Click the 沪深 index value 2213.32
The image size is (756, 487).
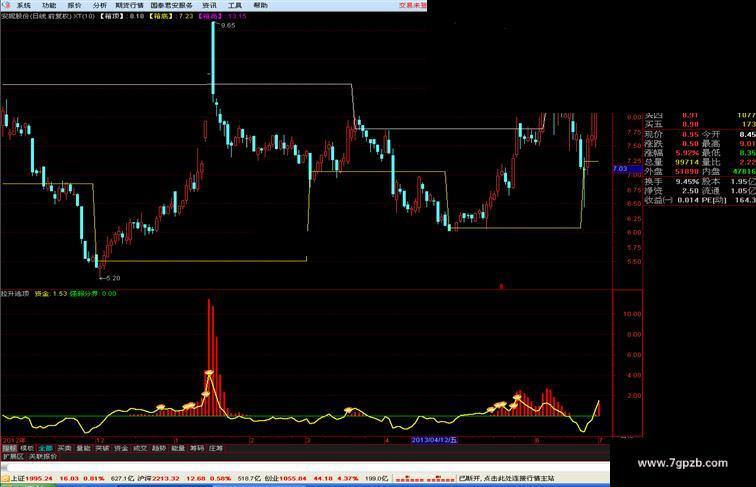point(165,478)
